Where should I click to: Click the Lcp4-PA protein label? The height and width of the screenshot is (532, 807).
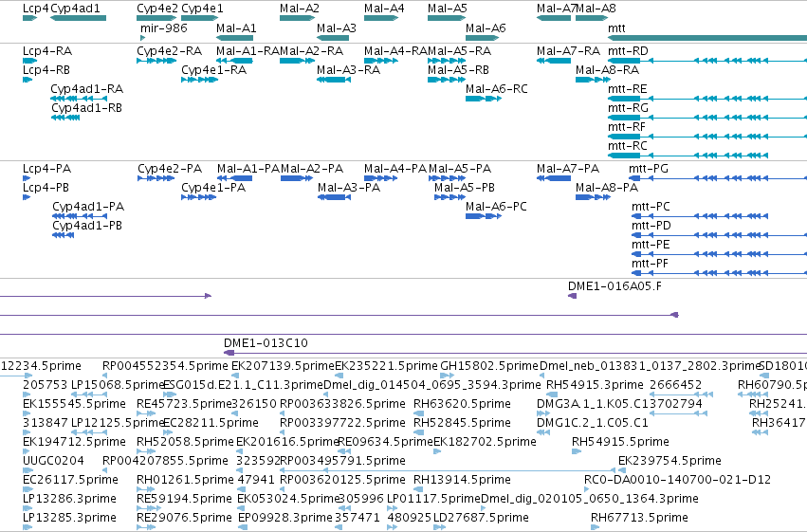pos(46,169)
